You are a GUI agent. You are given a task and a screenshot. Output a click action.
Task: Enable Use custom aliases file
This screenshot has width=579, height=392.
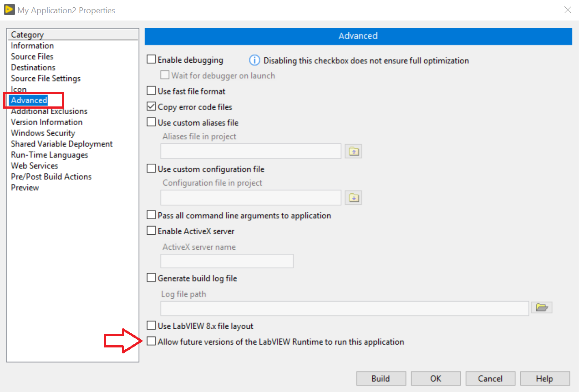tap(151, 122)
